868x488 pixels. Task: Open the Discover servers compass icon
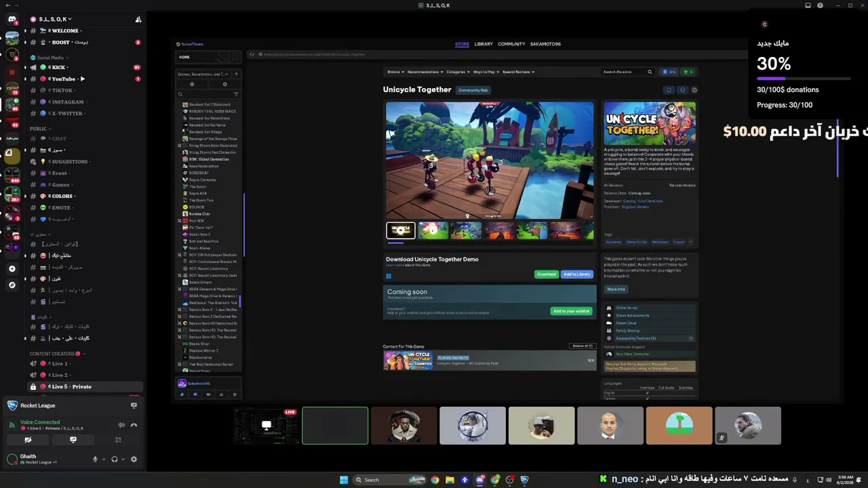(12, 285)
